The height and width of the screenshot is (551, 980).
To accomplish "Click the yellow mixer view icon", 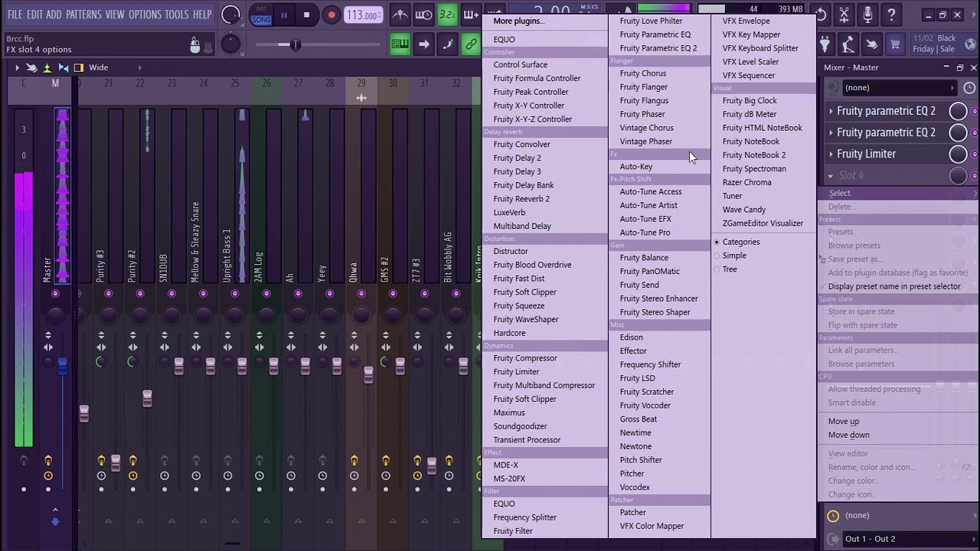I will pyautogui.click(x=78, y=67).
